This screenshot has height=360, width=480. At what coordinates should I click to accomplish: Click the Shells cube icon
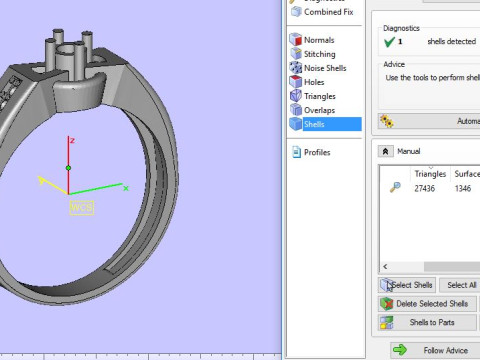pyautogui.click(x=296, y=124)
